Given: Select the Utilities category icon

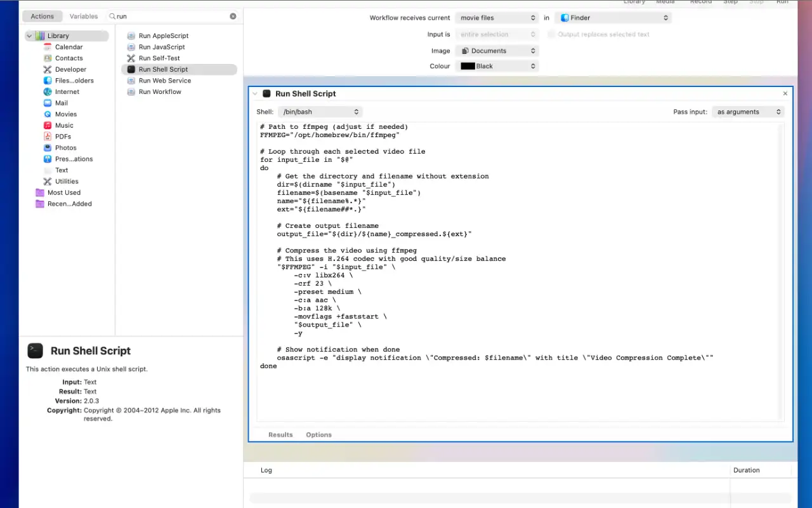Looking at the screenshot, I should [x=47, y=181].
